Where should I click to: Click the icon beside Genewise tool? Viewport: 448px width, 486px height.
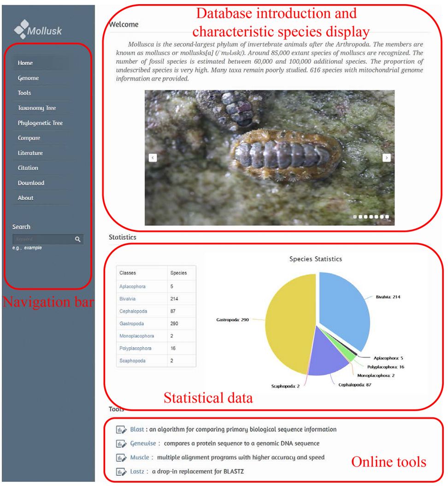pos(121,444)
